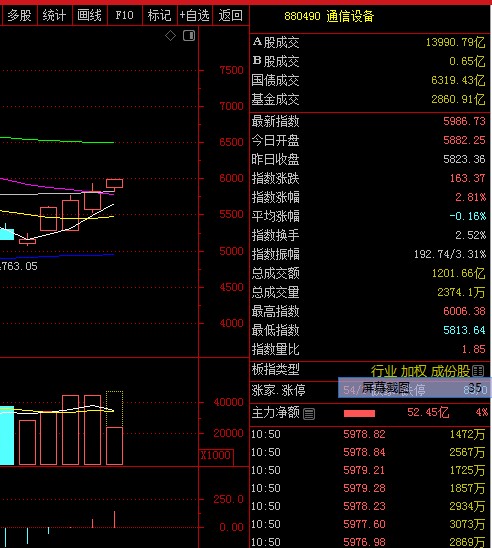
Task: Click the 880490 通信设备 title
Action: 329,16
